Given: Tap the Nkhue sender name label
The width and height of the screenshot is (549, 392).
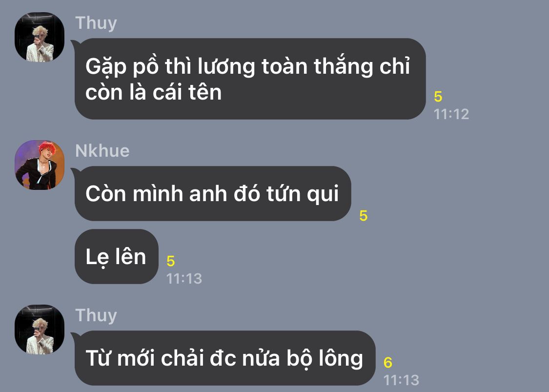Looking at the screenshot, I should (x=102, y=151).
